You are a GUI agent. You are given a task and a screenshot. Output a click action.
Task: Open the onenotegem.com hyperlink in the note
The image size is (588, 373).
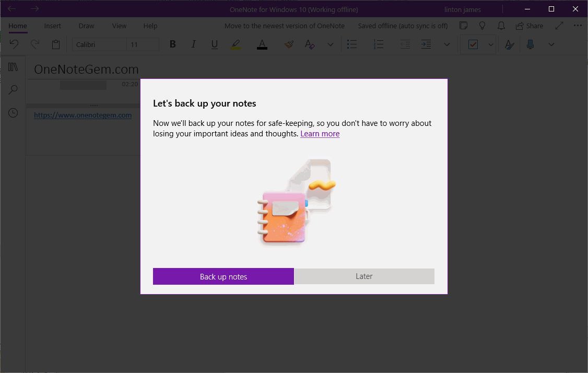[83, 115]
